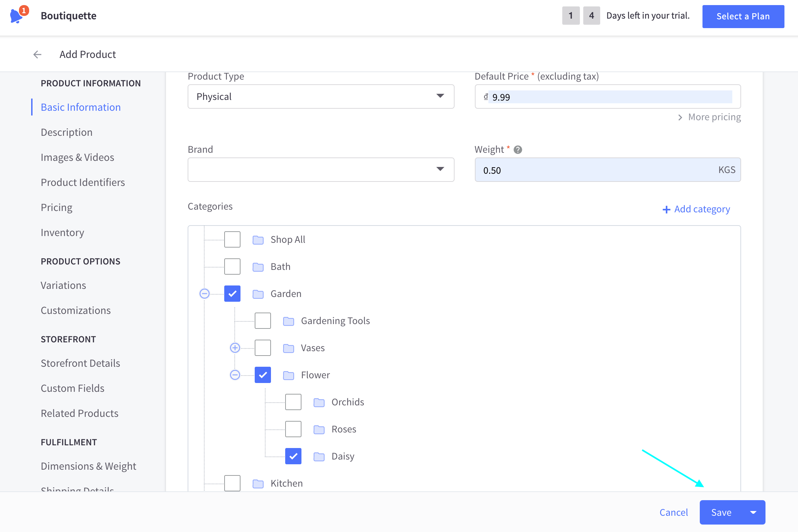Go to the Images & Videos section
Image resolution: width=798 pixels, height=532 pixels.
tap(77, 157)
